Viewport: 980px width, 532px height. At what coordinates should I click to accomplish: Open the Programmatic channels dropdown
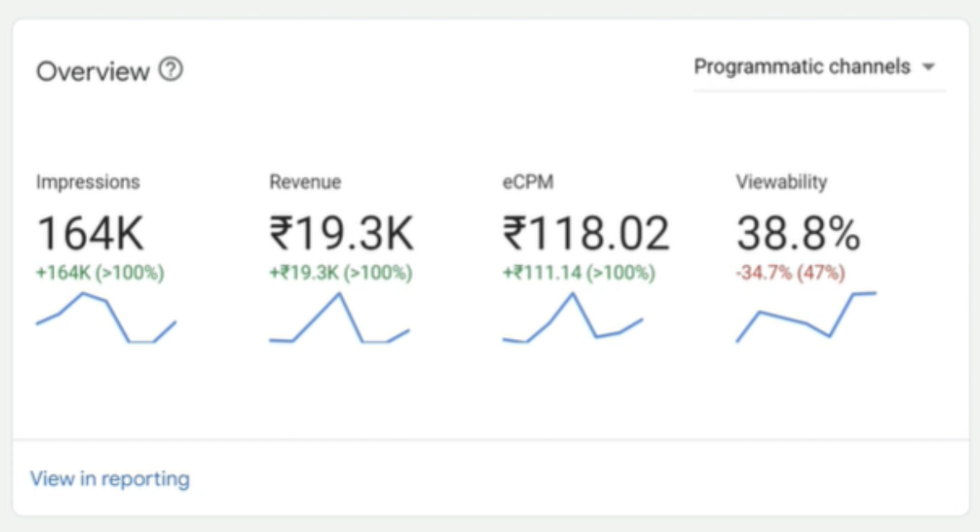click(x=802, y=67)
